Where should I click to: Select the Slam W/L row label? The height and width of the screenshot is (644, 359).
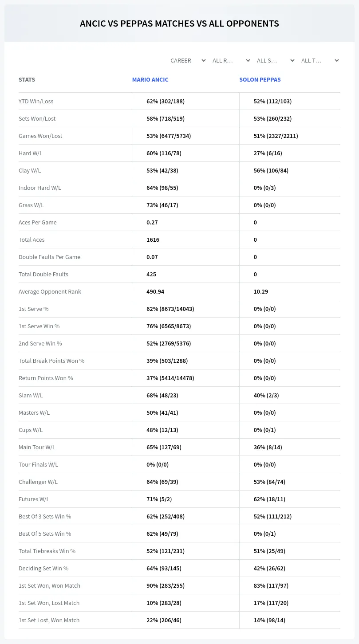(31, 395)
